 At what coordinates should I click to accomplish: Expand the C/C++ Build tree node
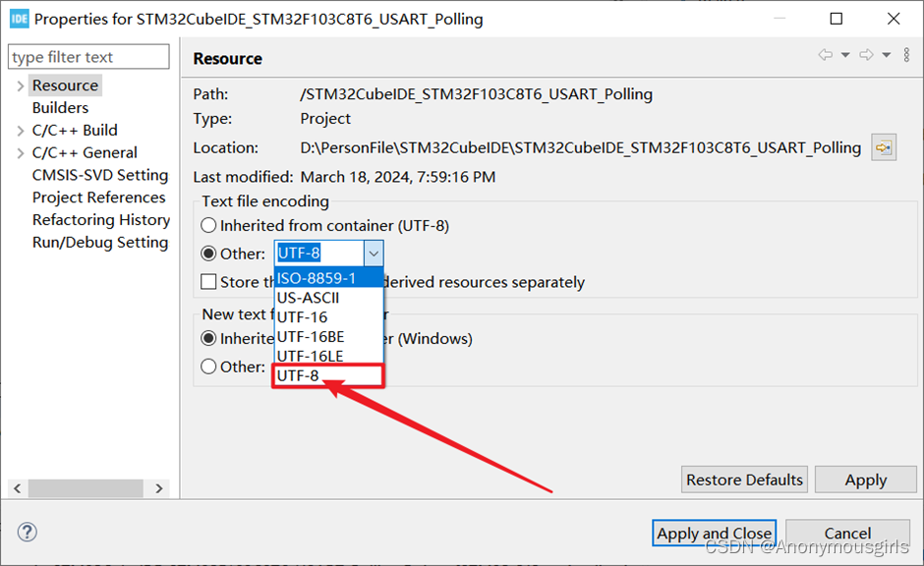coord(20,131)
